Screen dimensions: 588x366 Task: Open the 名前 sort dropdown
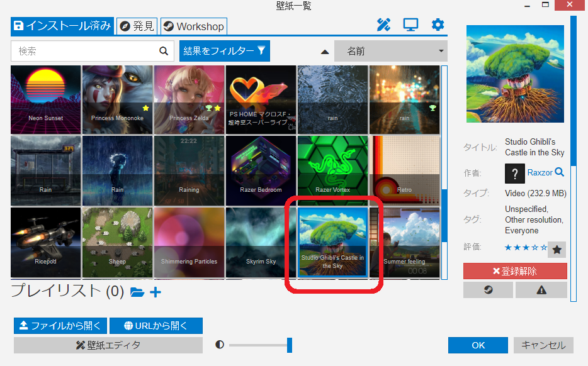[391, 51]
